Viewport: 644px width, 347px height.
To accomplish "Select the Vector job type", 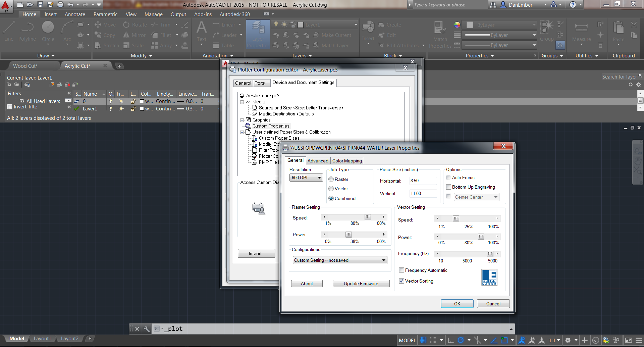I will pyautogui.click(x=331, y=189).
